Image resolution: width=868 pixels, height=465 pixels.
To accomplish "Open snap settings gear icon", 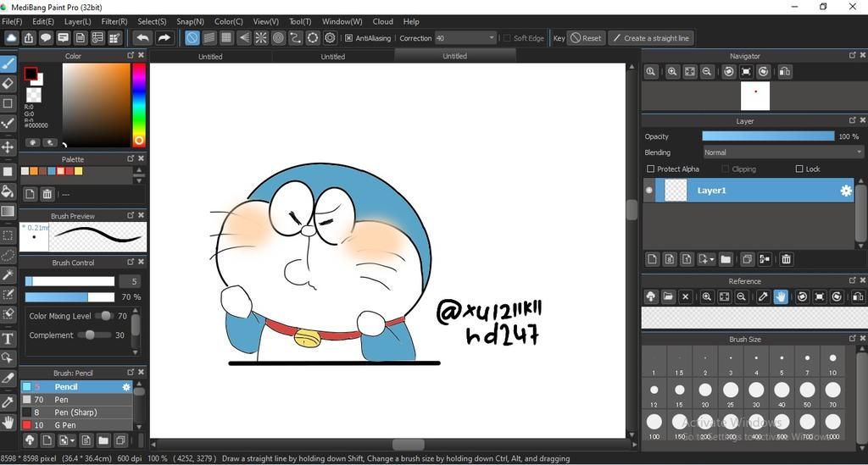I will pyautogui.click(x=330, y=37).
